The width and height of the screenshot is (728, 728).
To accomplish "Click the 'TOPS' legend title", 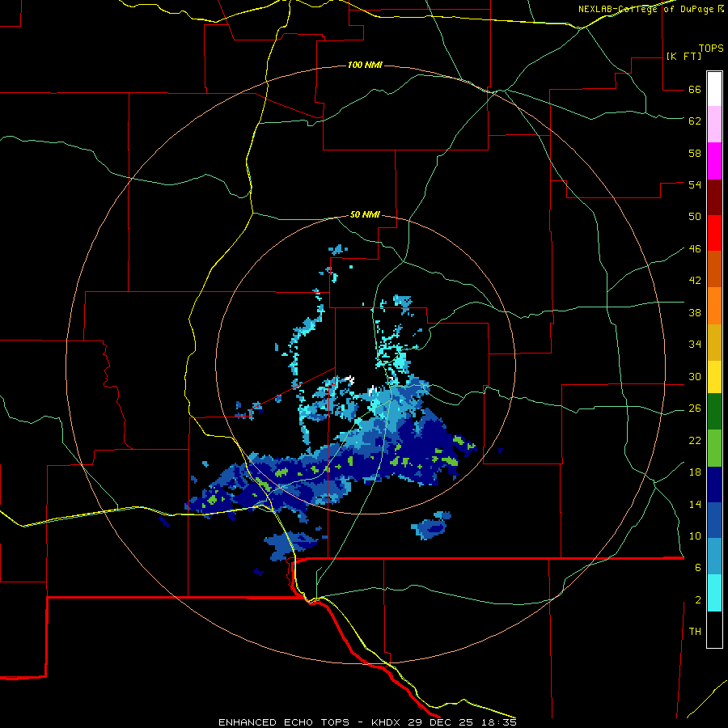I will [711, 49].
